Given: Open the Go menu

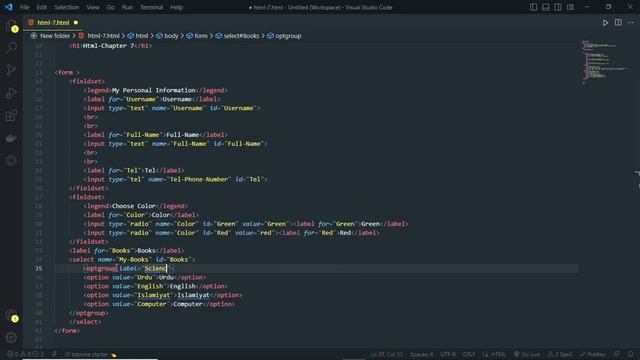Looking at the screenshot, I should click(x=111, y=7).
